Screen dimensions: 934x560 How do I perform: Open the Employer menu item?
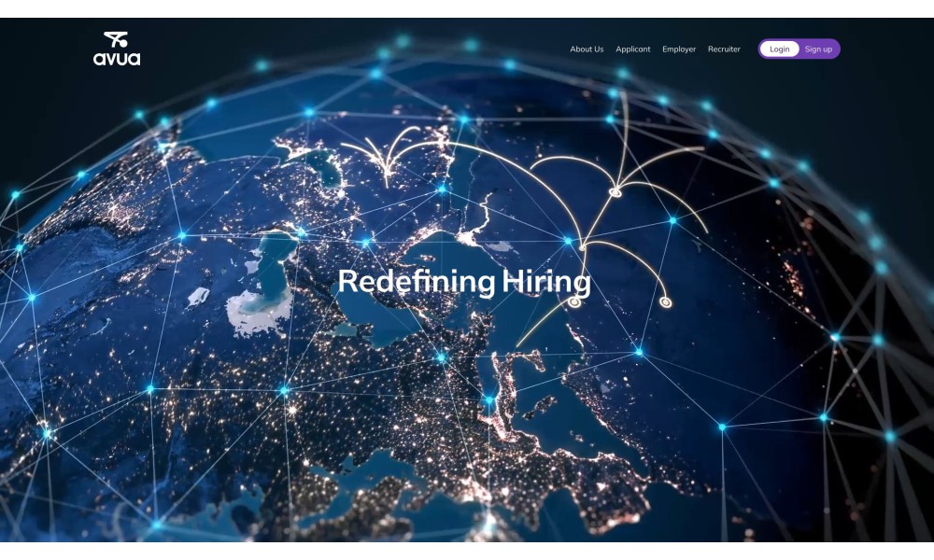(679, 49)
